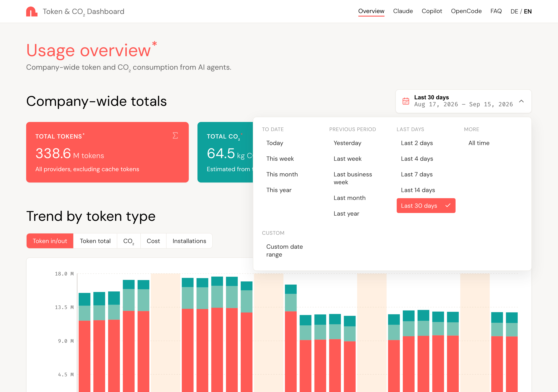558x392 pixels.
Task: Click the 13.5 M axis label
Action: pos(64,307)
